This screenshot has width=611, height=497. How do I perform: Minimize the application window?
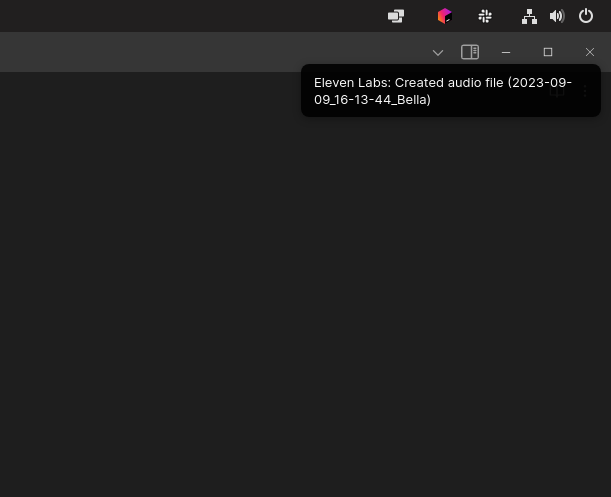tap(506, 52)
